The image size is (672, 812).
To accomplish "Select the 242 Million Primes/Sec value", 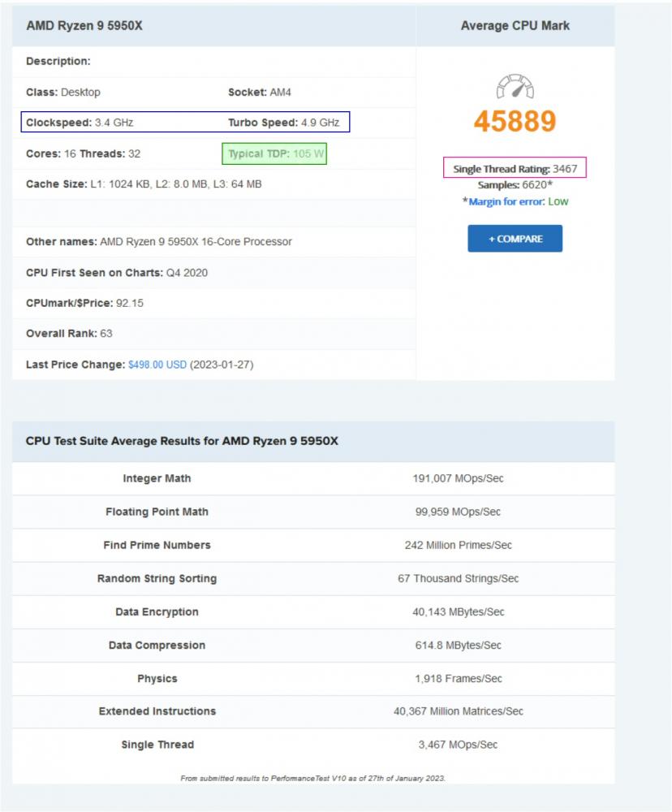I will point(459,546).
